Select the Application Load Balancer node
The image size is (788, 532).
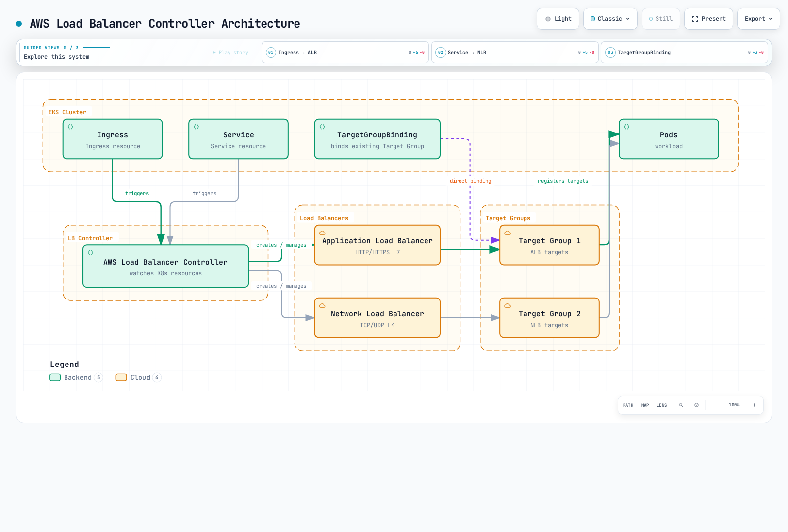pos(377,245)
